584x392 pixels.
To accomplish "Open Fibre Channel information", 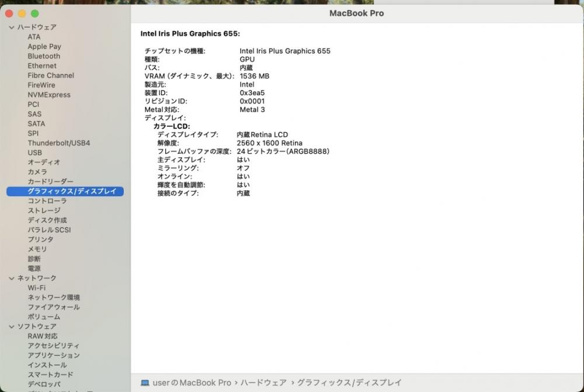I will 51,75.
